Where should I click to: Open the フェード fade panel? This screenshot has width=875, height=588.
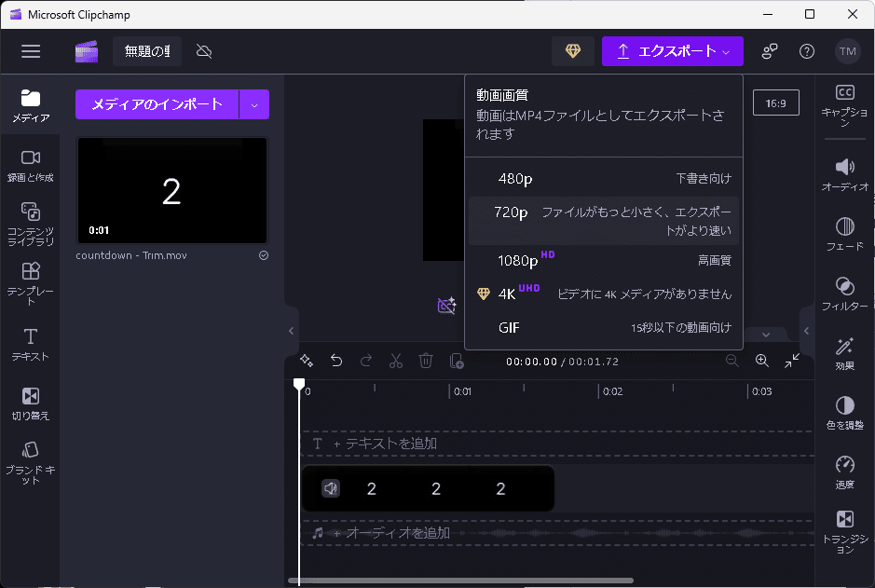tap(845, 234)
